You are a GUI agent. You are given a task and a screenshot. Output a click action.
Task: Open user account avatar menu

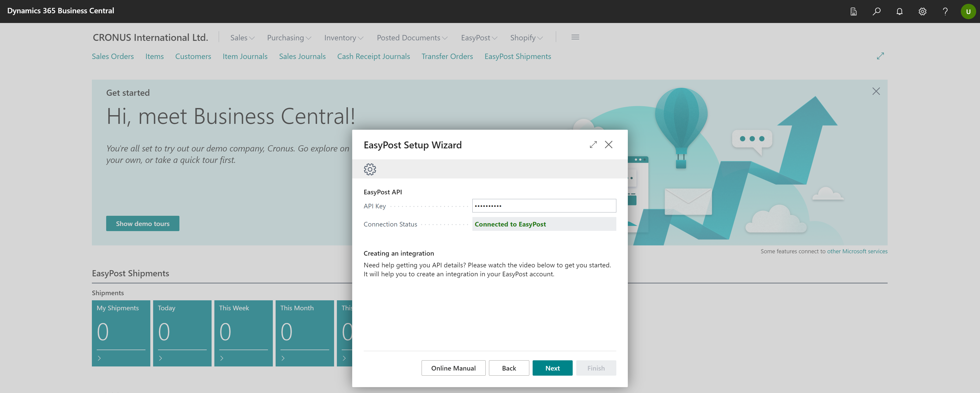point(968,11)
